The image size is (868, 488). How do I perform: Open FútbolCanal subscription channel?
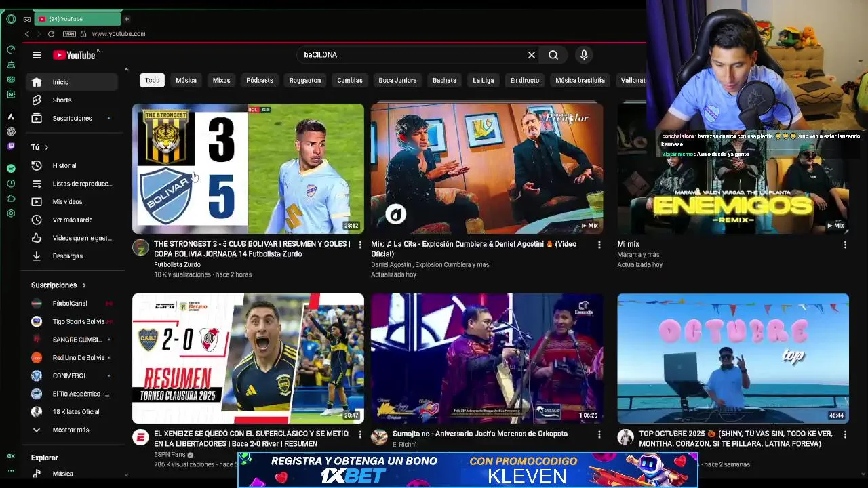[x=72, y=304]
